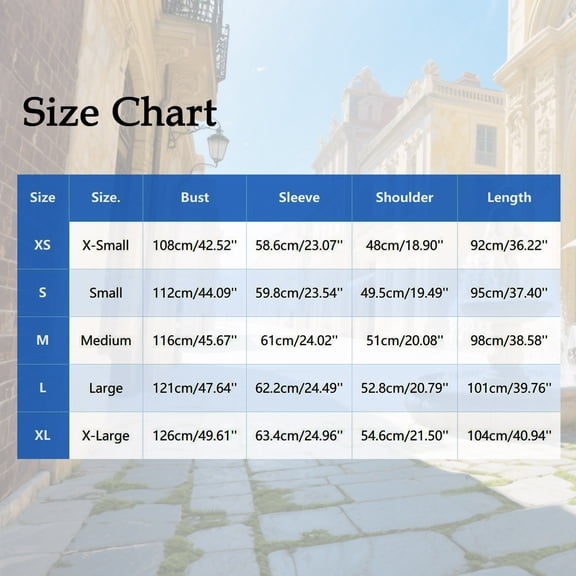Click the S row label
576x576 pixels.
pyautogui.click(x=43, y=293)
